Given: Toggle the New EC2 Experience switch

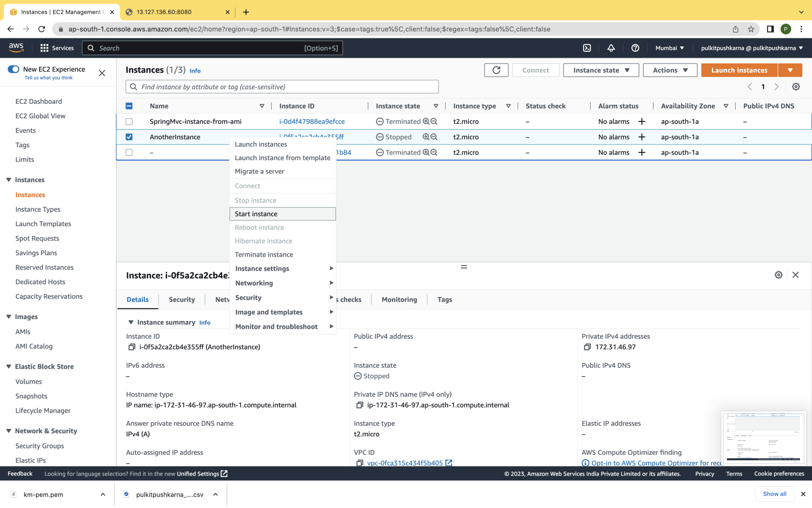Looking at the screenshot, I should (x=14, y=69).
